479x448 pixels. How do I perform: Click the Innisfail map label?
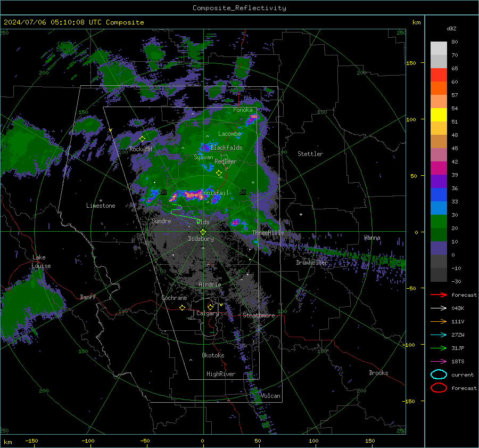(x=215, y=193)
